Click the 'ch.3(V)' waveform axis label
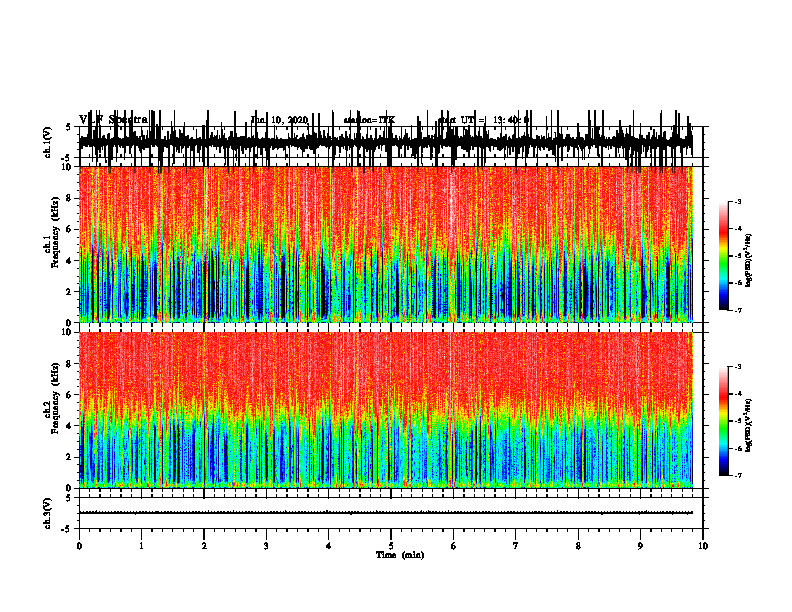 coord(48,513)
